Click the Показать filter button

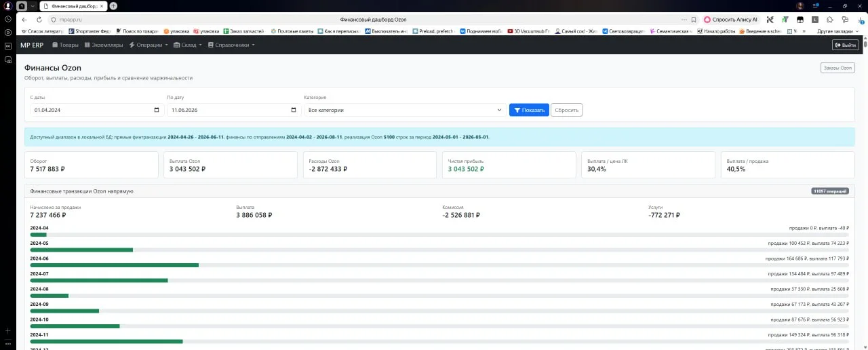(x=529, y=110)
